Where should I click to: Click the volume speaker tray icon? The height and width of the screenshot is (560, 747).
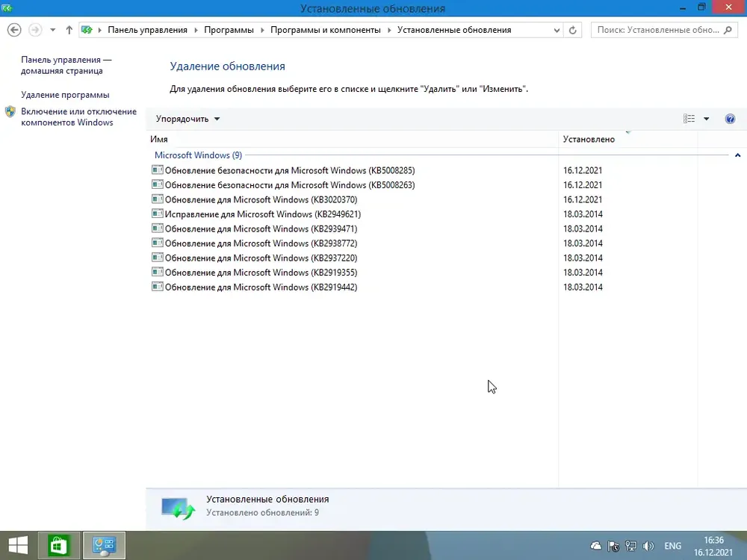(x=648, y=546)
